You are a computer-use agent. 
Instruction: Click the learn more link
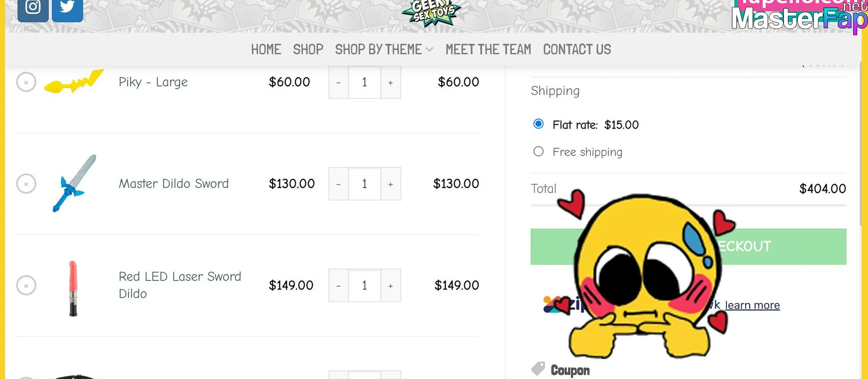[752, 305]
